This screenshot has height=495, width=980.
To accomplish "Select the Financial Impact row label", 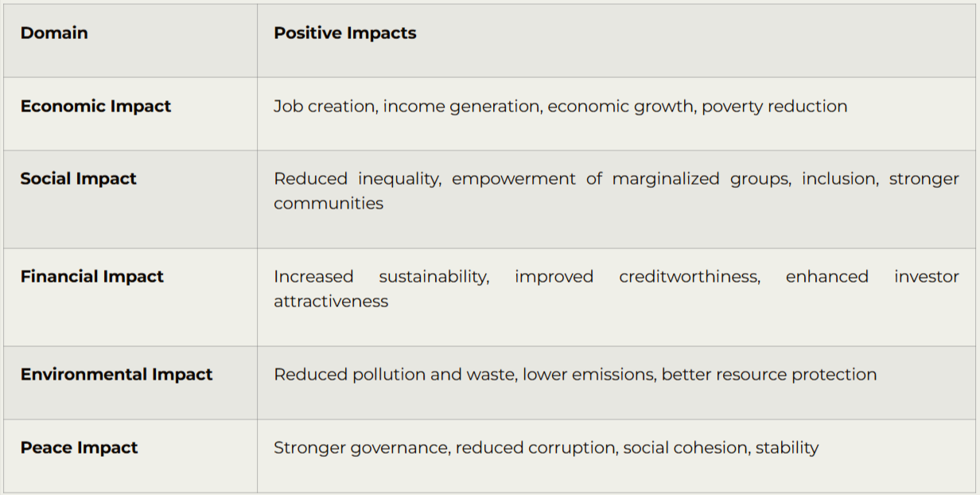I will (x=91, y=276).
